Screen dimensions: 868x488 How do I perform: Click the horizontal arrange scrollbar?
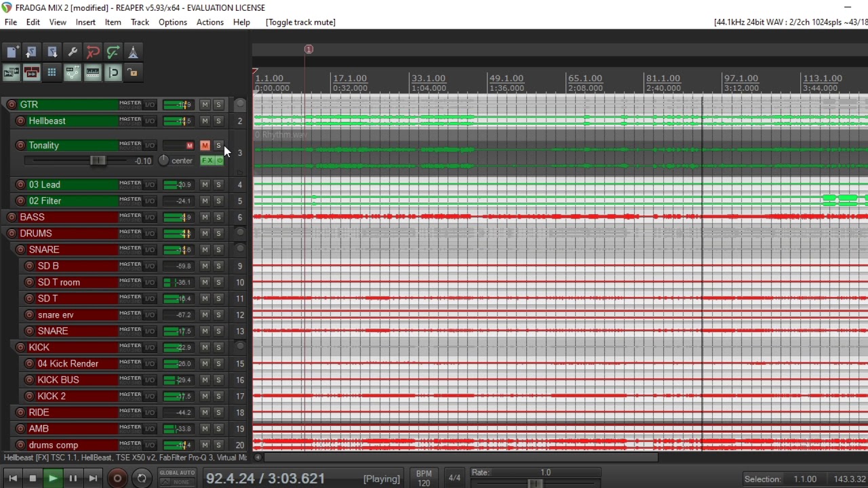pos(461,457)
